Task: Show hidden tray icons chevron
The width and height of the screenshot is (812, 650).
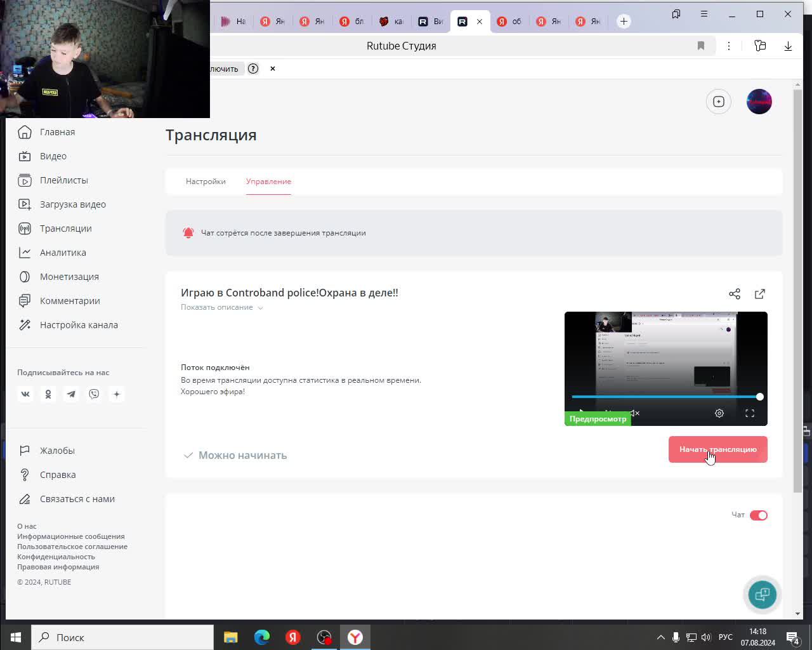Action: tap(660, 637)
